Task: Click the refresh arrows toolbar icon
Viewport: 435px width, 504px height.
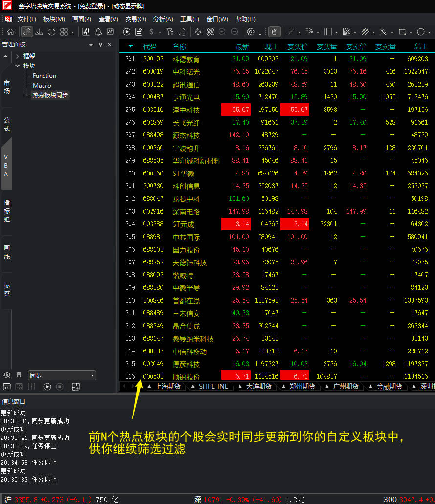Action: 51,32
